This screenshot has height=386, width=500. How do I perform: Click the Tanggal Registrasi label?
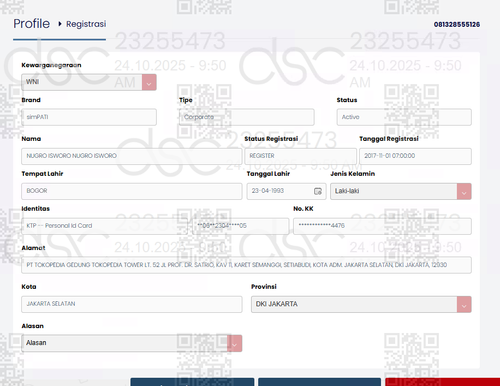(x=389, y=139)
